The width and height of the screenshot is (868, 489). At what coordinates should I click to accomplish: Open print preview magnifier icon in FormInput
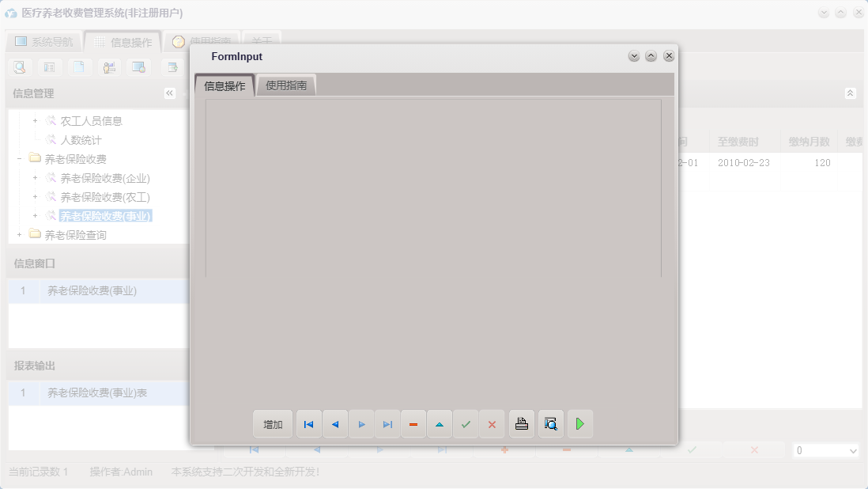[551, 424]
